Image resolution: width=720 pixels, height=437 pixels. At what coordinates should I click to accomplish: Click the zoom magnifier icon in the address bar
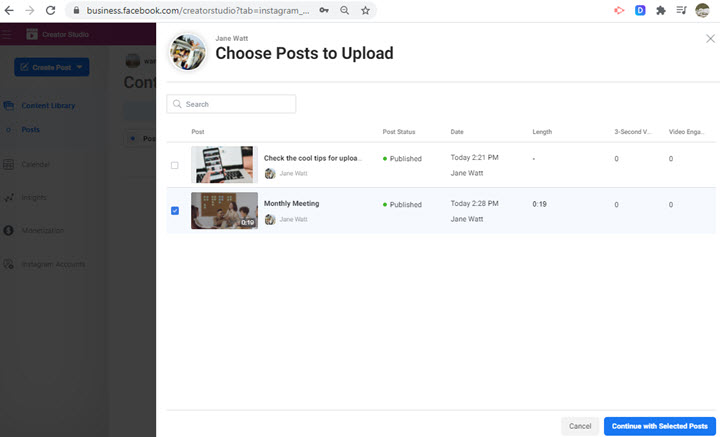tap(344, 10)
